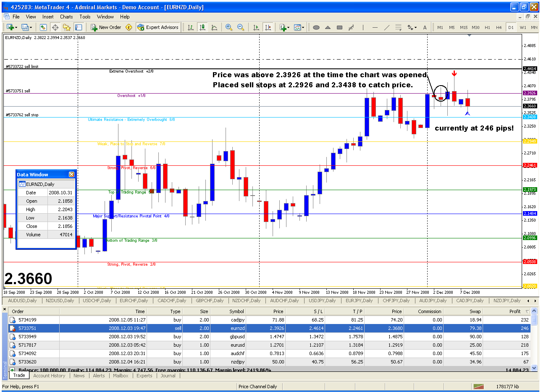Click the zoom out magnifier icon
The width and height of the screenshot is (541, 392).
coord(241,27)
